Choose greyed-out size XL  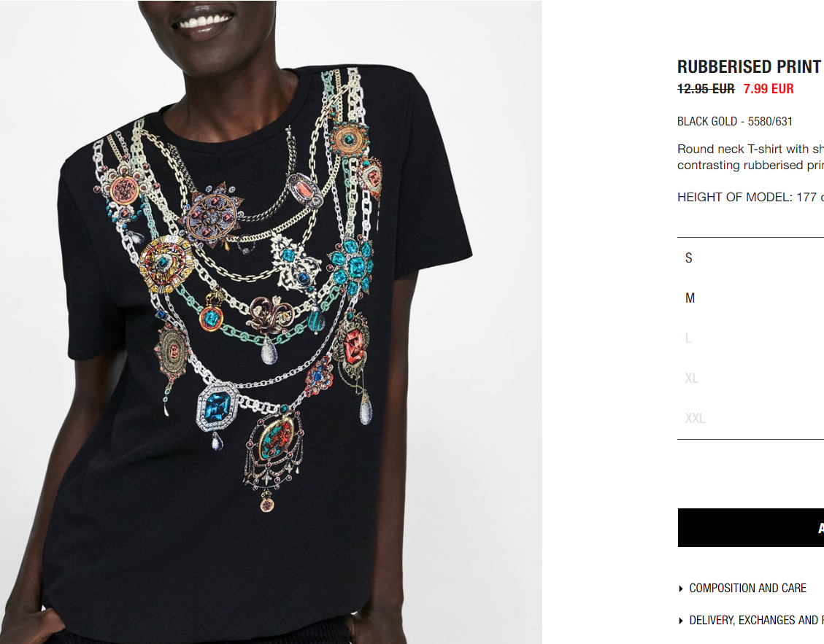click(x=750, y=379)
